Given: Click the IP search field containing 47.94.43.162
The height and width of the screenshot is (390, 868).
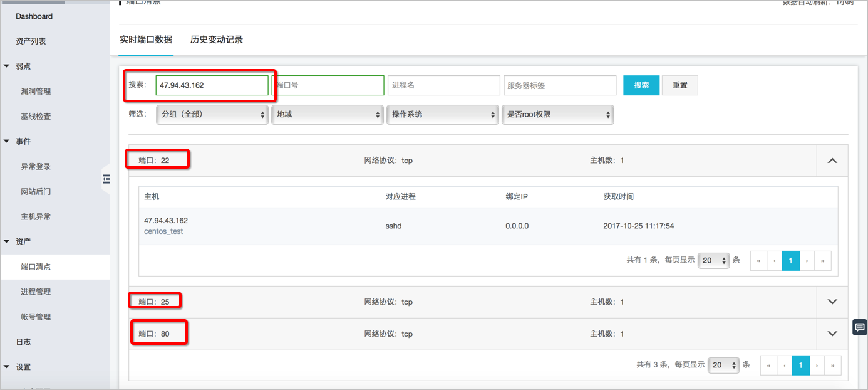Looking at the screenshot, I should pos(212,85).
